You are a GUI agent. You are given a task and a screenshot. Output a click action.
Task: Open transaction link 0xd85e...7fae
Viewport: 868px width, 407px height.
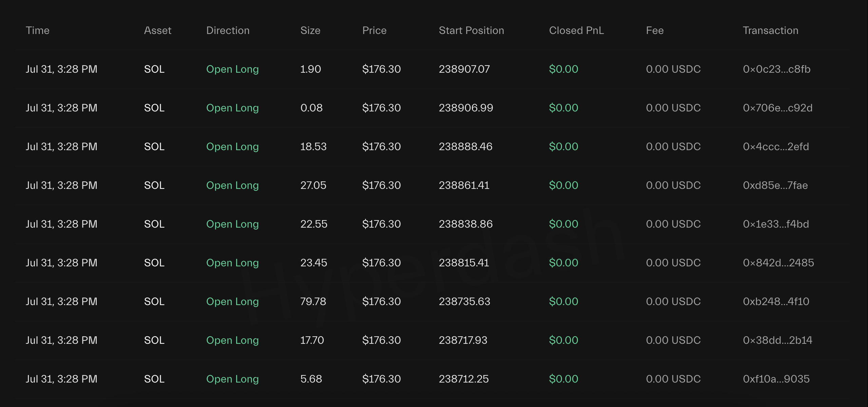775,185
